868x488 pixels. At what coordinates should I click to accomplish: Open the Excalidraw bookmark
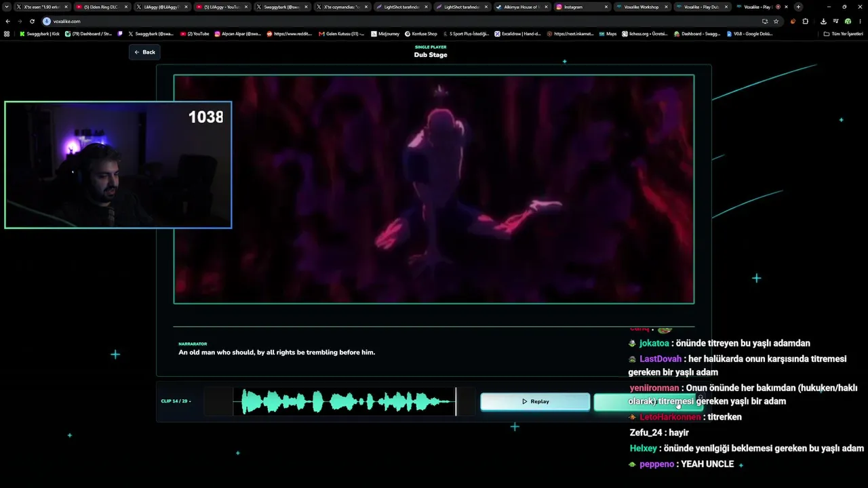pyautogui.click(x=517, y=33)
